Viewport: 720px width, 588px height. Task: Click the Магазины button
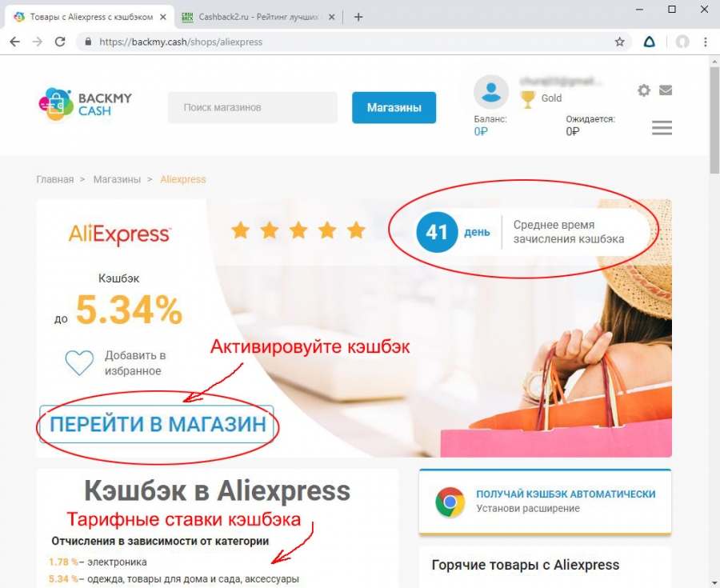pyautogui.click(x=394, y=107)
